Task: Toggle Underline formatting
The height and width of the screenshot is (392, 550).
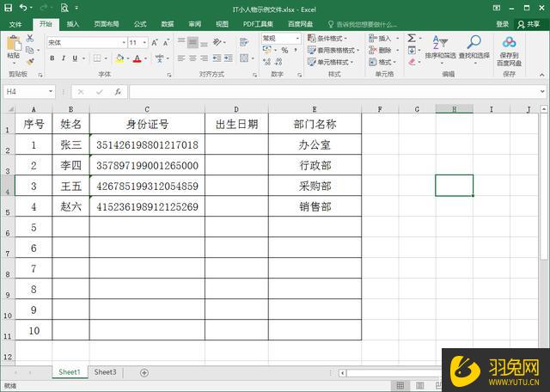Action: 75,58
